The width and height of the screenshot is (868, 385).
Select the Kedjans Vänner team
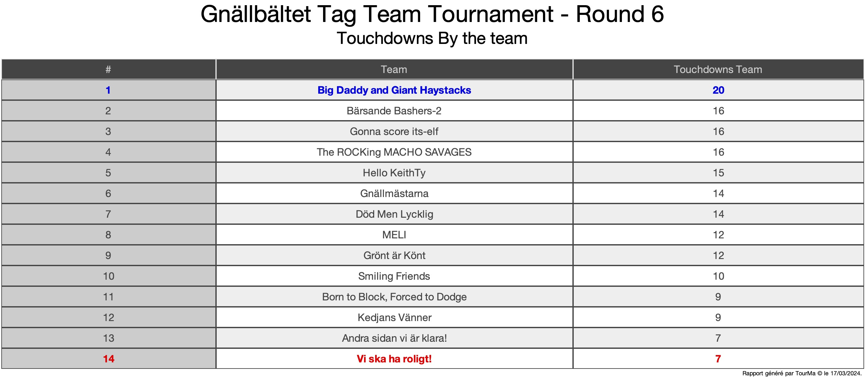(x=394, y=318)
